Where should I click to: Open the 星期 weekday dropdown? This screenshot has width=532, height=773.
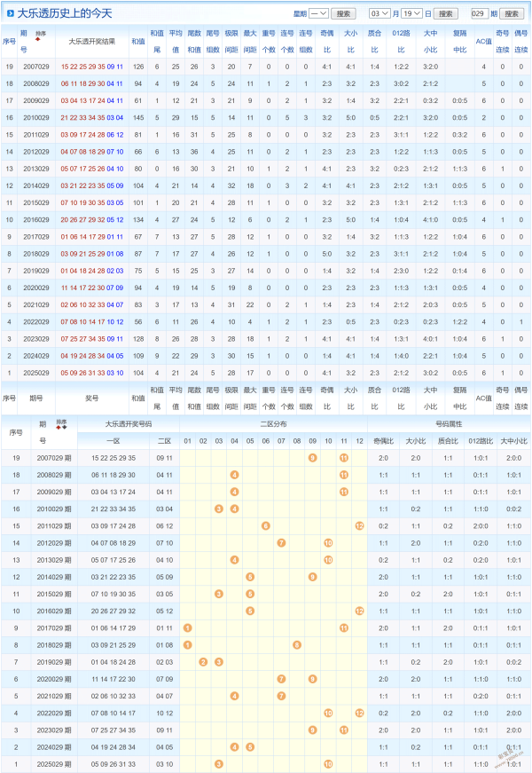coord(318,14)
